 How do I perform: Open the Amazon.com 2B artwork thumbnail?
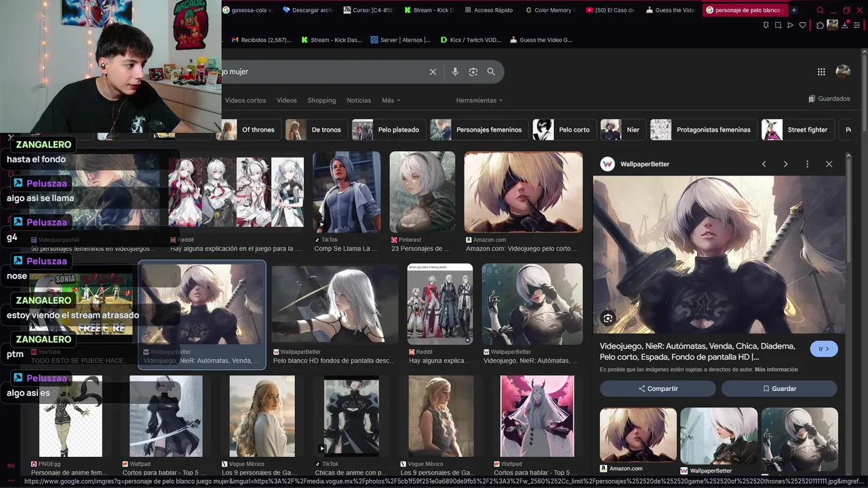(524, 192)
